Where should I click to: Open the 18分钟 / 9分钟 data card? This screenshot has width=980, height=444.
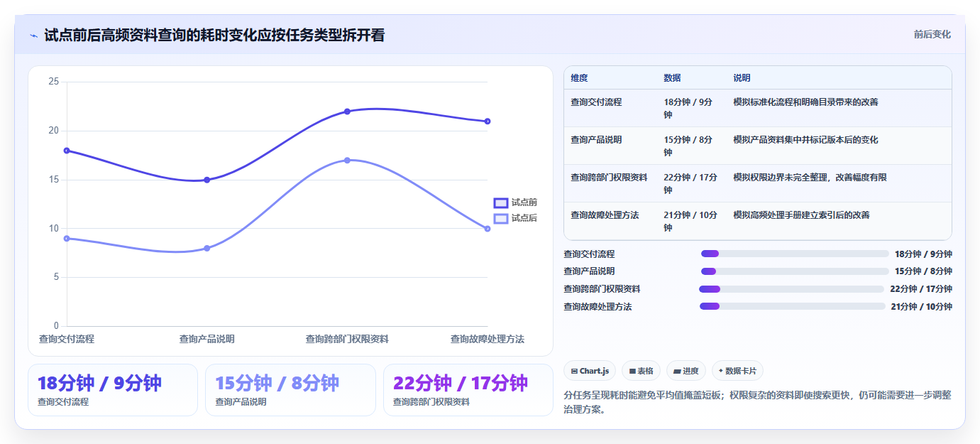[x=113, y=390]
